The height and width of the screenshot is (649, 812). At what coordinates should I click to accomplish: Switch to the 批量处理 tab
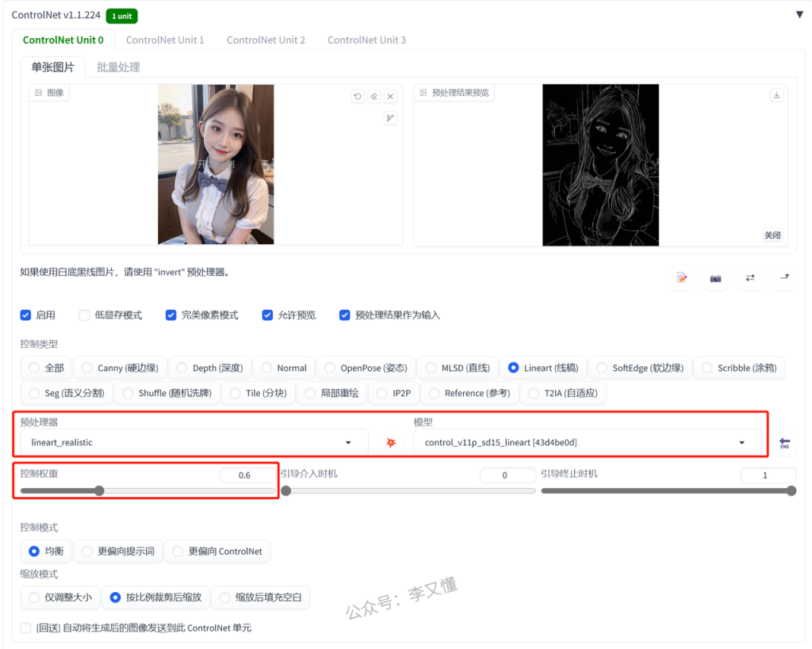[x=118, y=67]
